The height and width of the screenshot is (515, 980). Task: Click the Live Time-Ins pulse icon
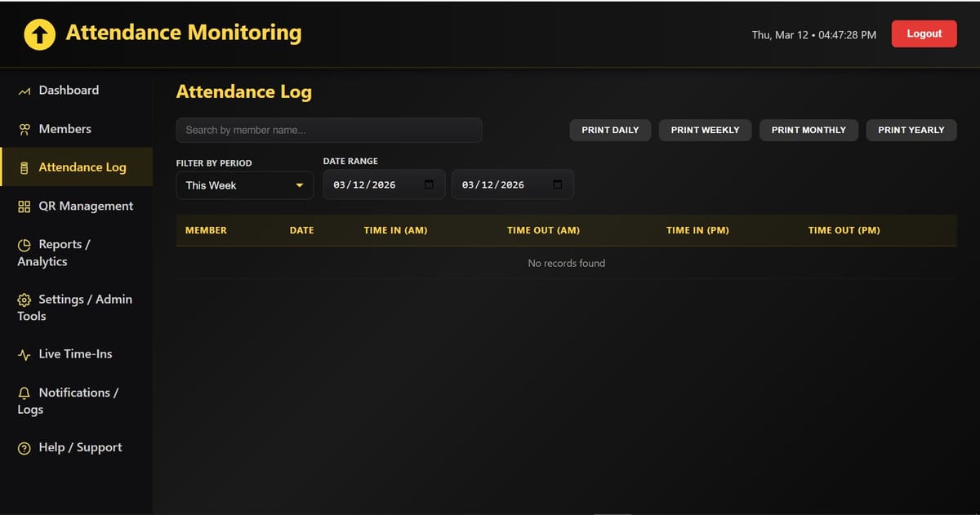click(24, 354)
